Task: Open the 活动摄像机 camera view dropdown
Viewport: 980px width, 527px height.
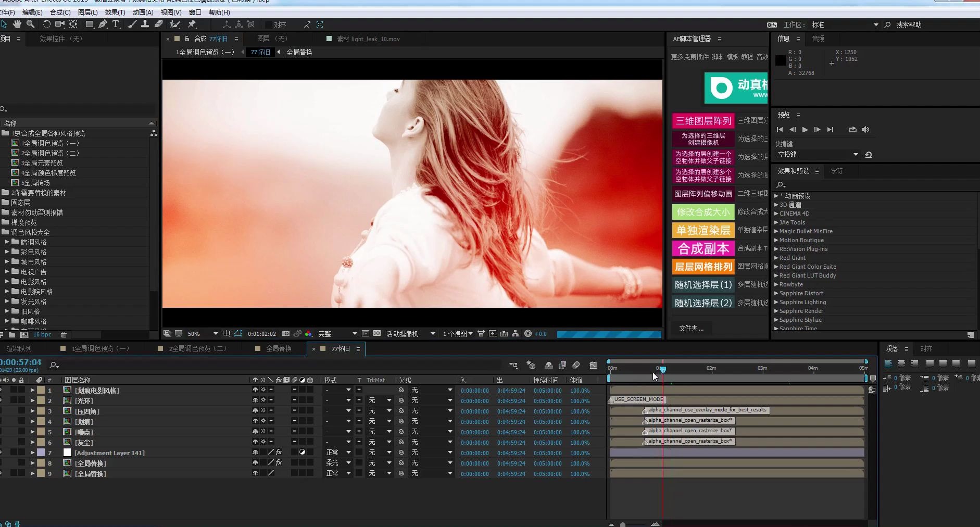Action: click(x=410, y=334)
